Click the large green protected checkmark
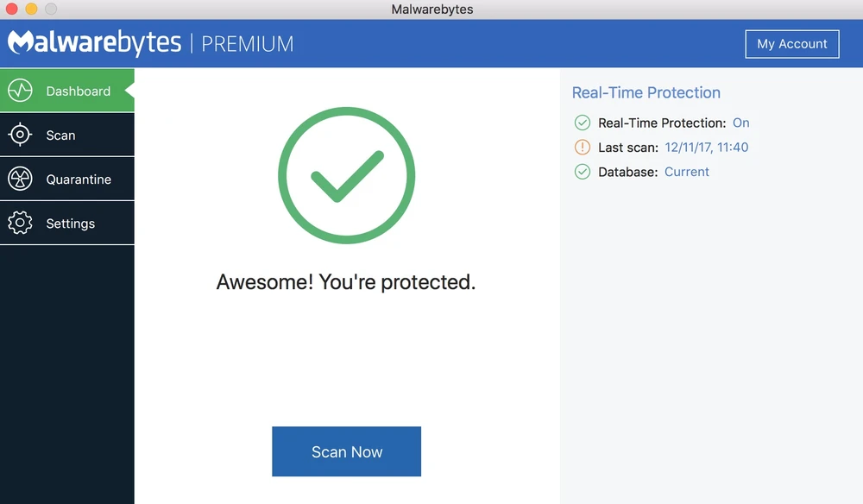Image resolution: width=863 pixels, height=504 pixels. pyautogui.click(x=346, y=176)
